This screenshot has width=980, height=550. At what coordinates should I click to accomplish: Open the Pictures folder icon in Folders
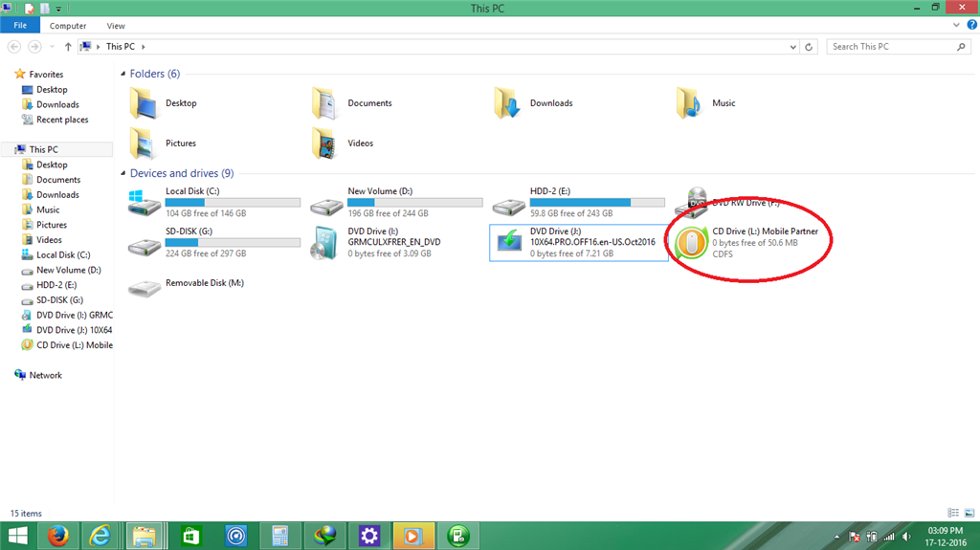(144, 143)
